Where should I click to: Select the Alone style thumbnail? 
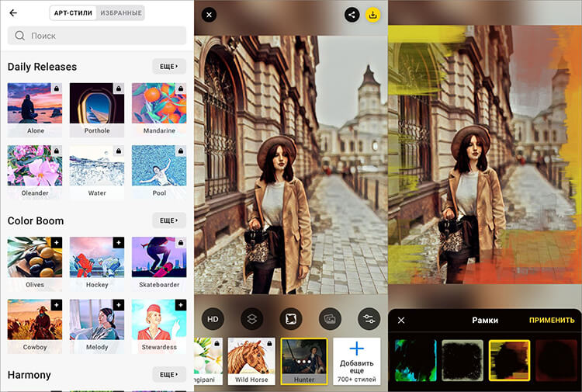(x=35, y=109)
